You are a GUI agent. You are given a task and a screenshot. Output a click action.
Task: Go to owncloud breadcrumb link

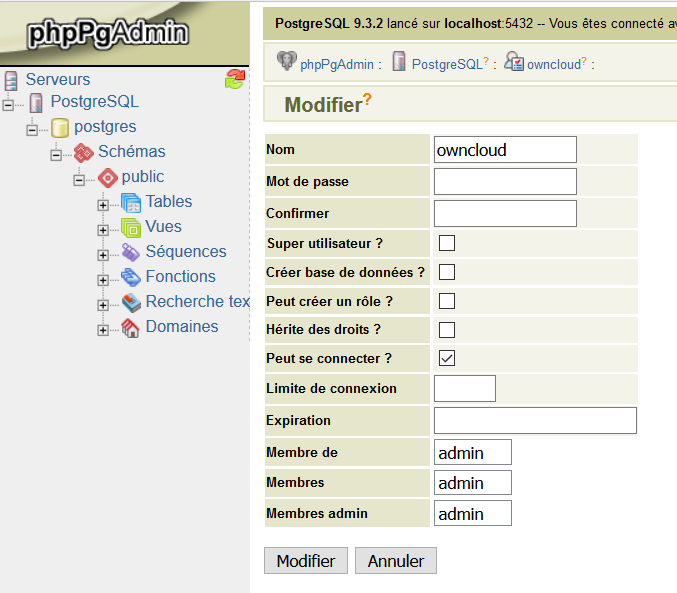click(554, 65)
